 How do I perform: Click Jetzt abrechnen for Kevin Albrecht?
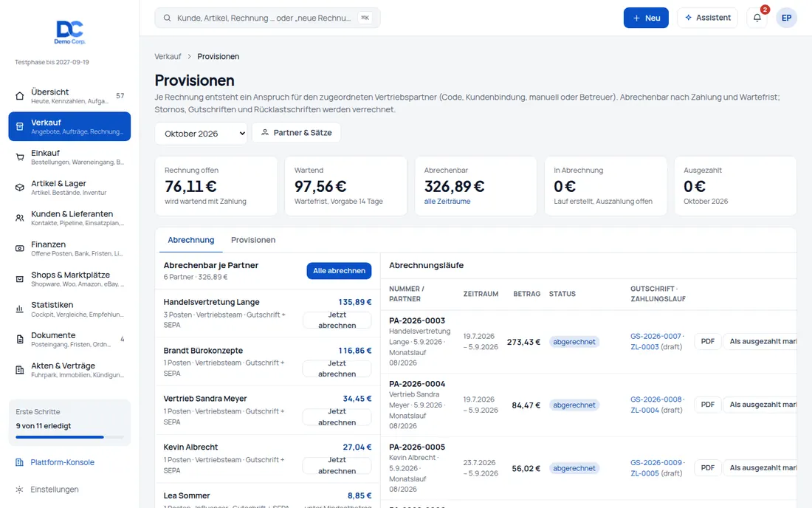click(x=337, y=465)
